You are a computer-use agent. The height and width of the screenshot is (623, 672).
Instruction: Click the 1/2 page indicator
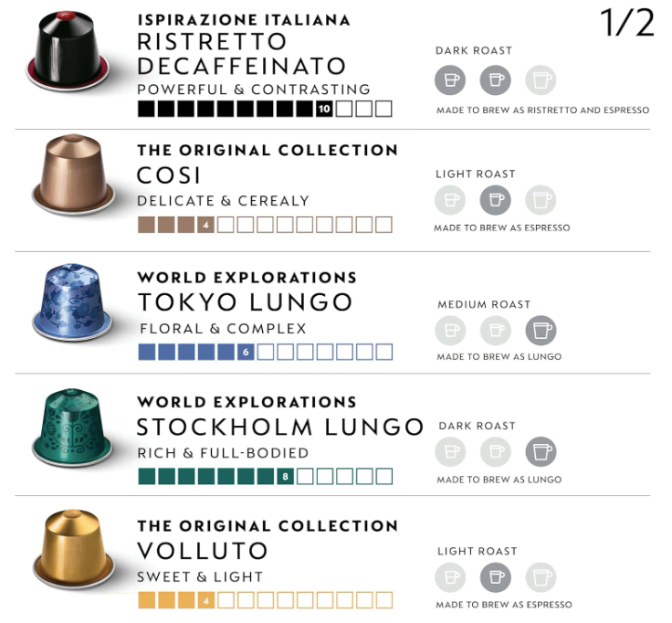(x=627, y=23)
